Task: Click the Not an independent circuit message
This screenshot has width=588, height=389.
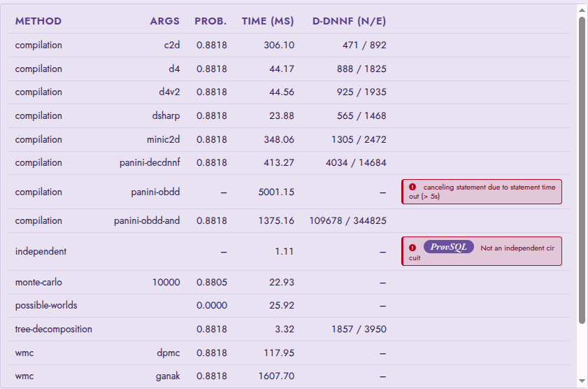Action: tap(482, 253)
